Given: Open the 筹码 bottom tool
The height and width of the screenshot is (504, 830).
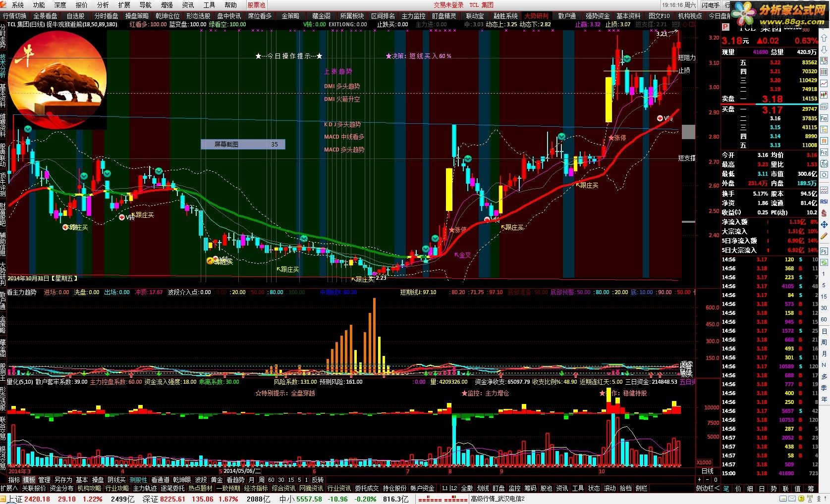Looking at the screenshot, I should point(530,488).
